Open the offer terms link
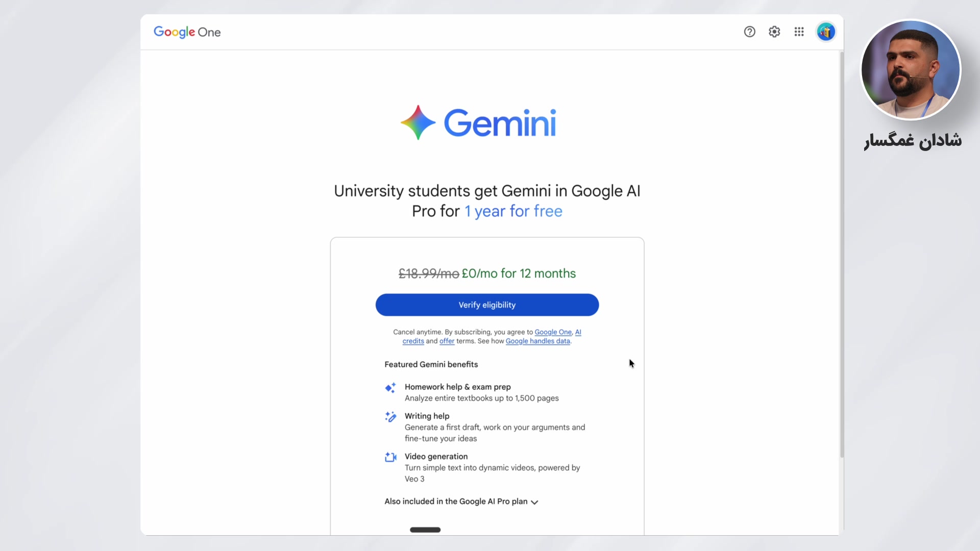This screenshot has width=980, height=551. (447, 341)
